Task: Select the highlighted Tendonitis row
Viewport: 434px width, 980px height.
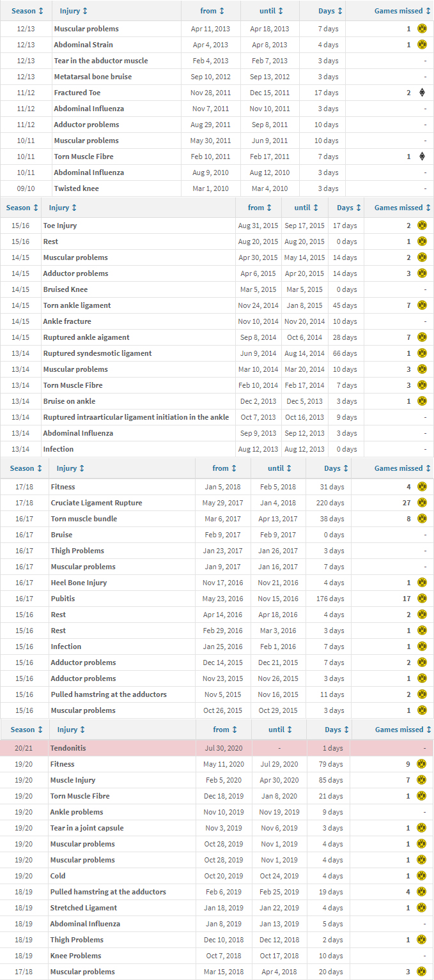Action: 217,748
